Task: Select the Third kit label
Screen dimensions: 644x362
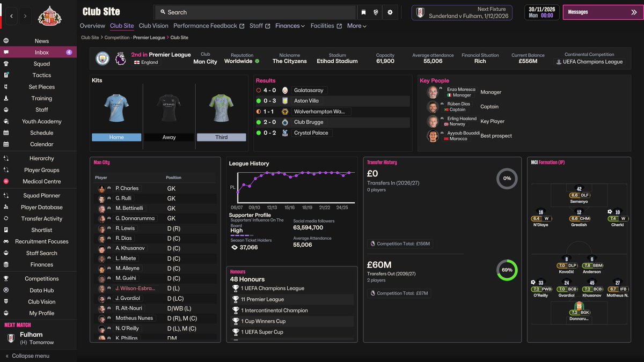Action: point(222,137)
